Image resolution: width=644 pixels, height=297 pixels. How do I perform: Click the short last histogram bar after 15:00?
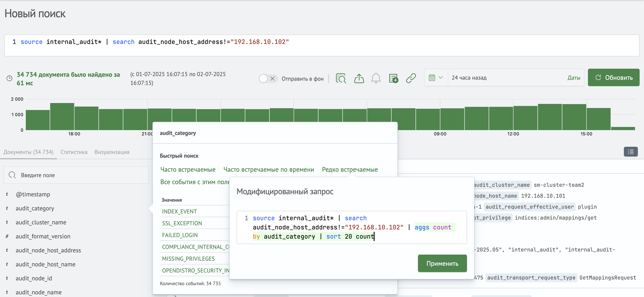623,128
